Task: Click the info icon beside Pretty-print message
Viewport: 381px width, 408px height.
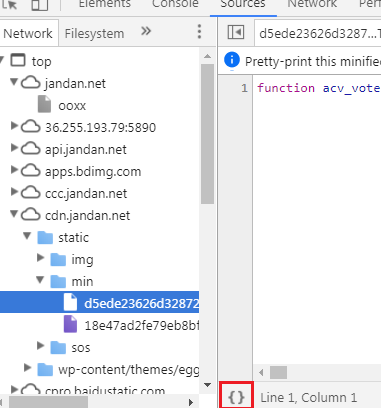Action: 232,61
